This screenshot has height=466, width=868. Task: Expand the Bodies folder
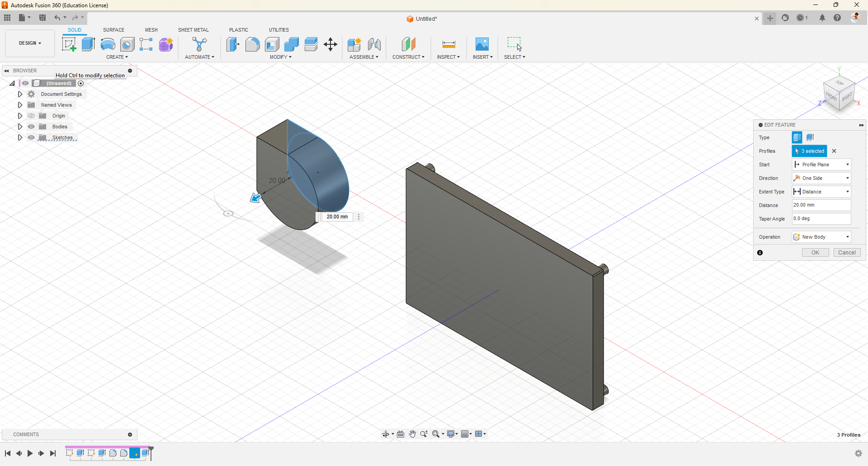pyautogui.click(x=20, y=127)
